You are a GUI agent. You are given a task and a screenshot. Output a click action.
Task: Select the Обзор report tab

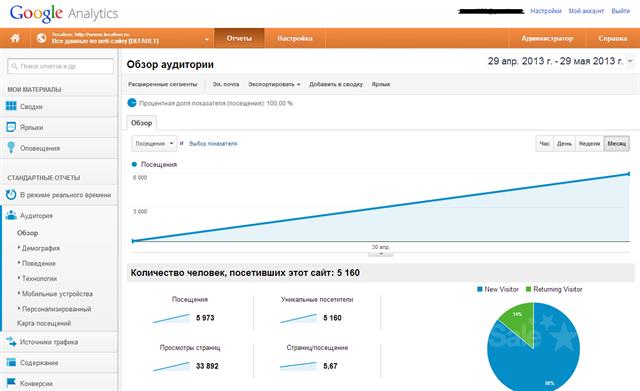(x=141, y=123)
